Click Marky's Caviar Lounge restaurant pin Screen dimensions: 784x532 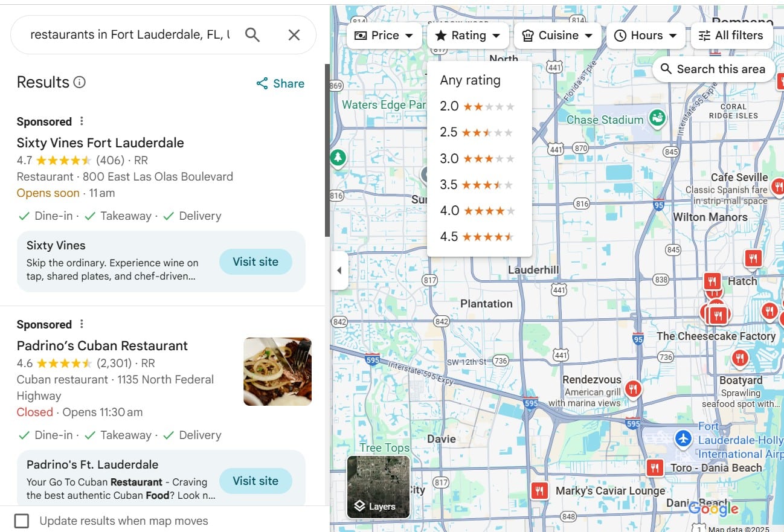point(540,490)
